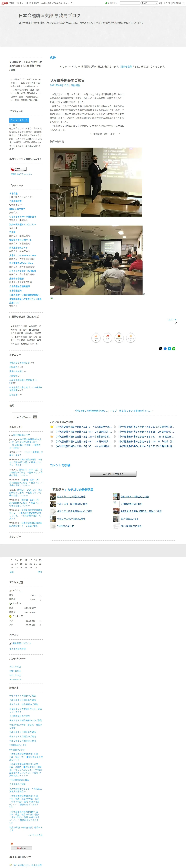Click the コメント link below article
This screenshot has width=186, height=868.
coord(172,319)
